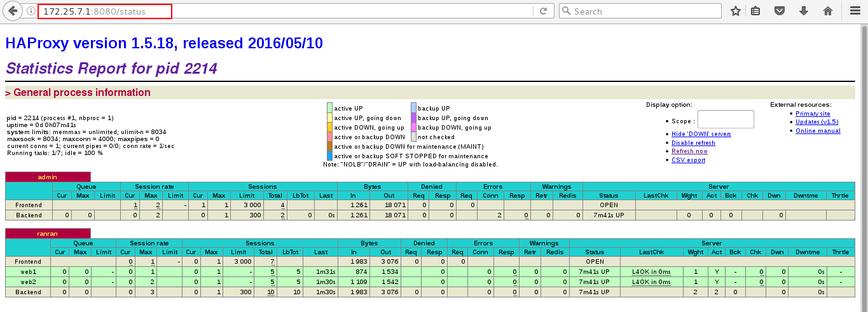The image size is (868, 312).
Task: Click web1's 'L4OK in 0ms' LastChk cell
Action: pos(651,271)
